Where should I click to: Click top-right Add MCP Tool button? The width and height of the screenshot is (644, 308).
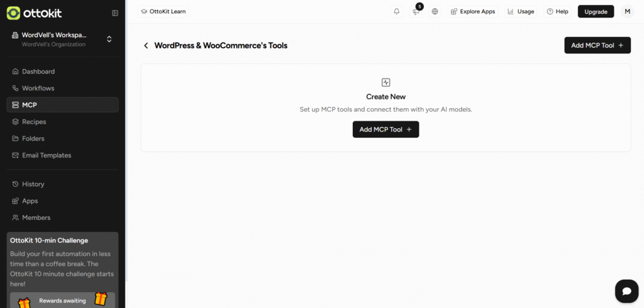point(597,45)
